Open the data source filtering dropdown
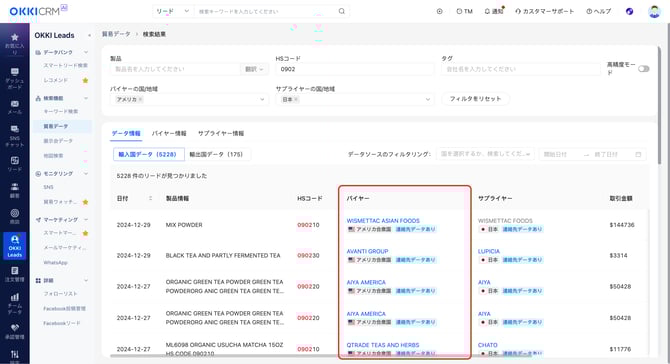 coord(485,154)
